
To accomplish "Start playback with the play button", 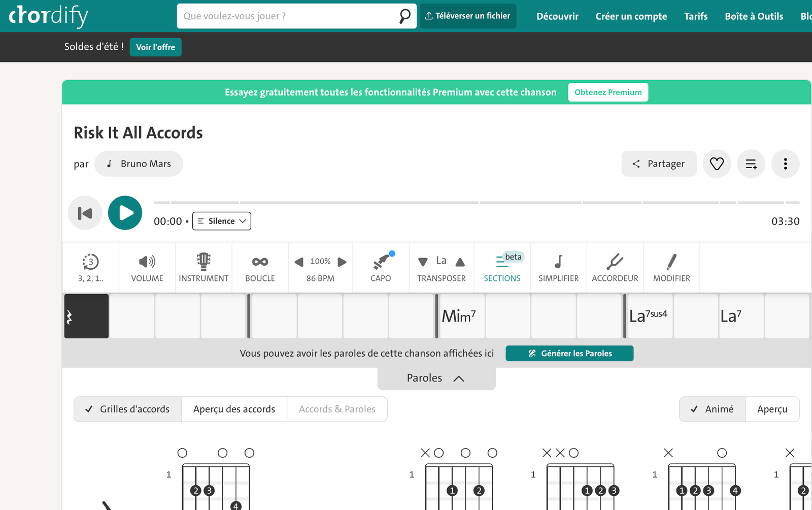I will click(125, 213).
